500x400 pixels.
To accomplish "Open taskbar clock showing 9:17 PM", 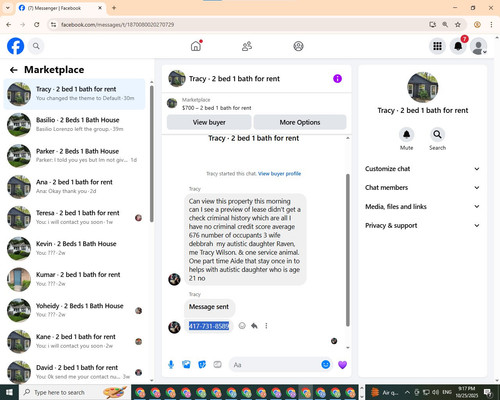I will (466, 392).
